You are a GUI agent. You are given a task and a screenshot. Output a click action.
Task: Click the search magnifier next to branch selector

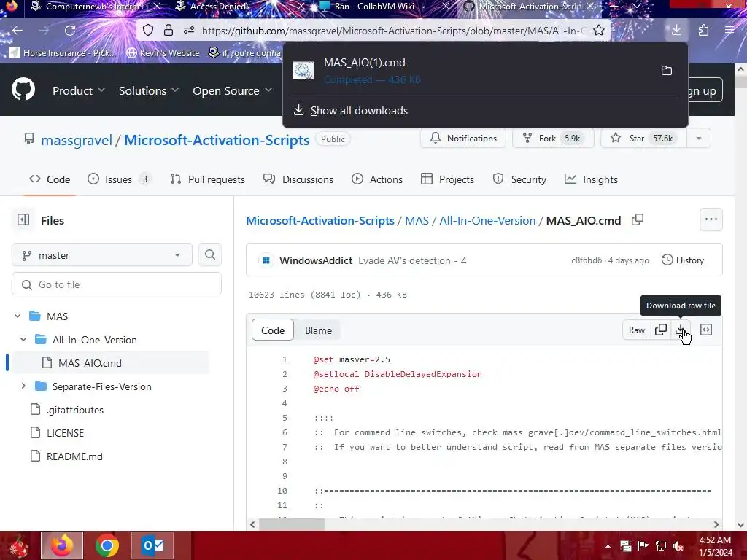pyautogui.click(x=210, y=254)
